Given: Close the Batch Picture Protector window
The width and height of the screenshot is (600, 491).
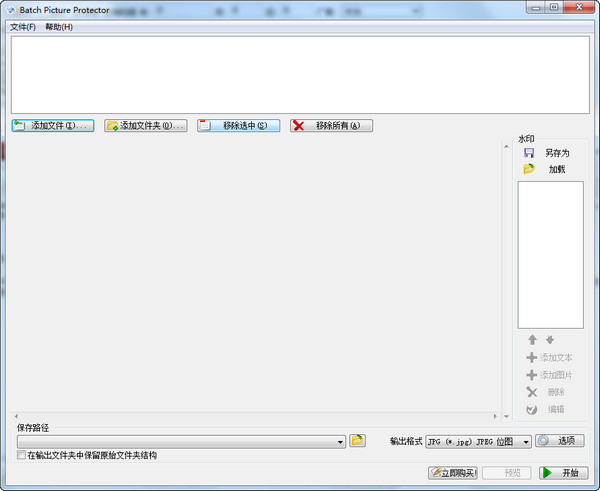Looking at the screenshot, I should click(x=579, y=7).
